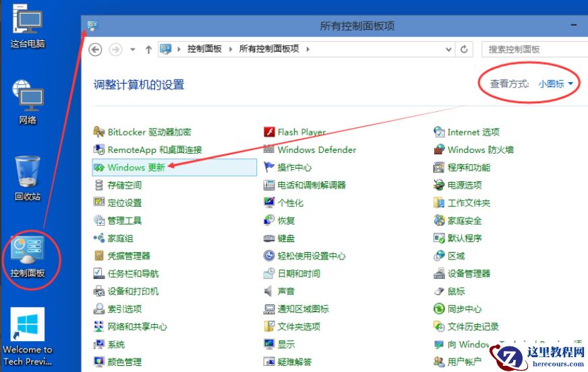Screen dimensions: 588x372
Task: Open 键盘 icon
Action: pos(269,239)
